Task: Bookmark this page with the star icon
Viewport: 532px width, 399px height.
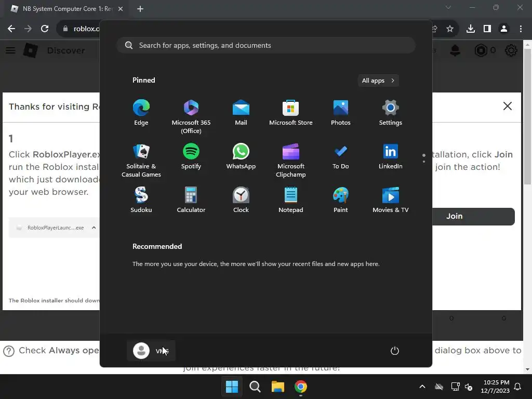Action: pos(450,29)
